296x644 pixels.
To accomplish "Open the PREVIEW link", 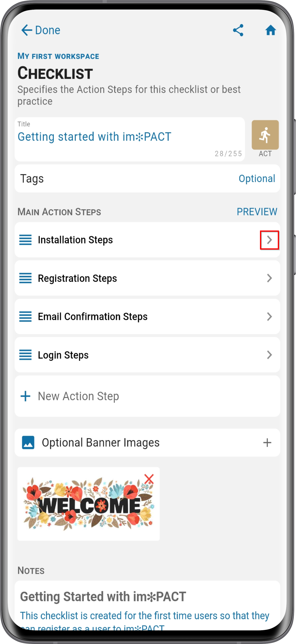I will pos(257,211).
